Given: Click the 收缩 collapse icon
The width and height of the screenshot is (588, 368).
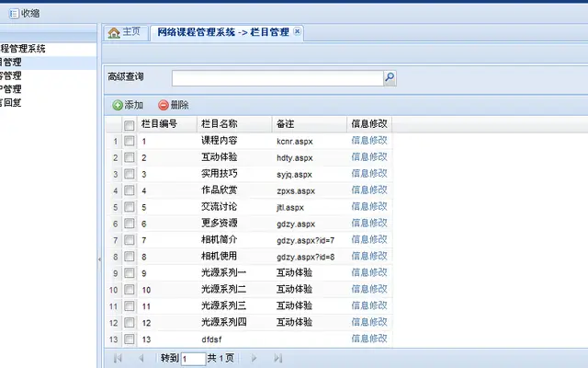Looking at the screenshot, I should click(x=14, y=14).
